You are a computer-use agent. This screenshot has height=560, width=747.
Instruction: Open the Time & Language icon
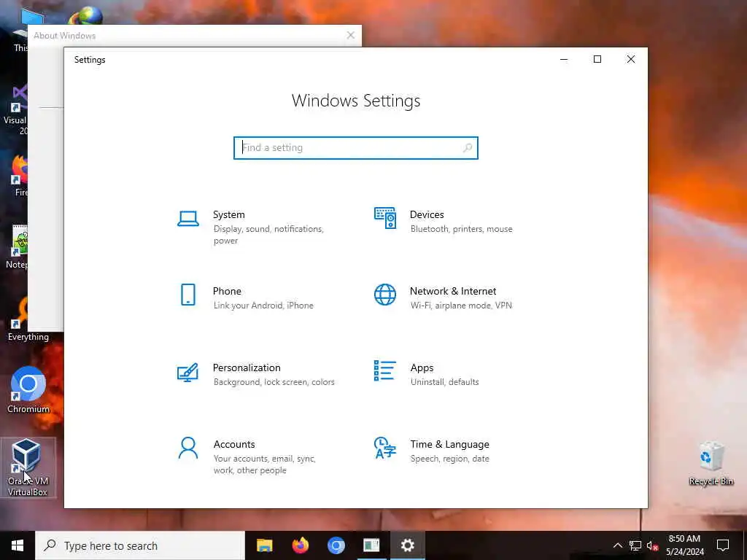(x=385, y=448)
